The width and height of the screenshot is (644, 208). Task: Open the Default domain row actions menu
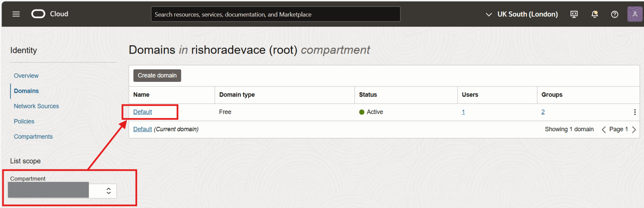(634, 112)
